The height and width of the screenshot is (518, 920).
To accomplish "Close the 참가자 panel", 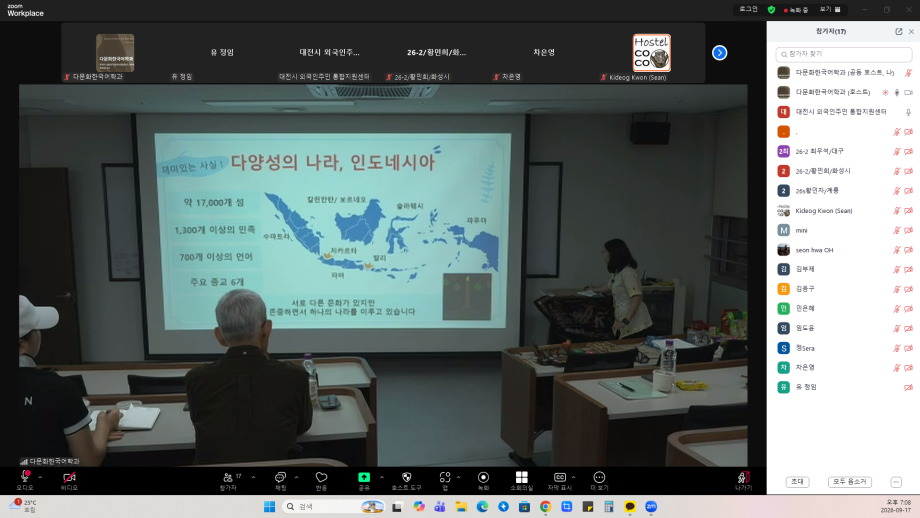I will pyautogui.click(x=911, y=32).
